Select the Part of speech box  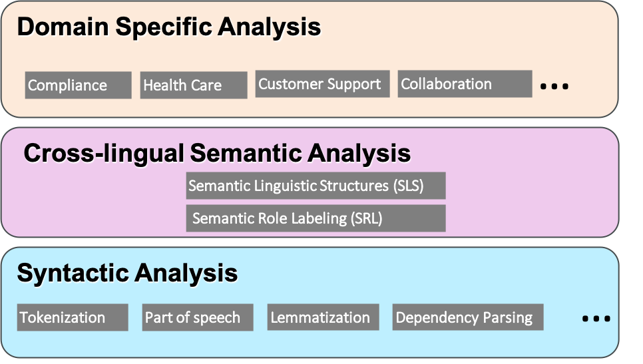(198, 317)
